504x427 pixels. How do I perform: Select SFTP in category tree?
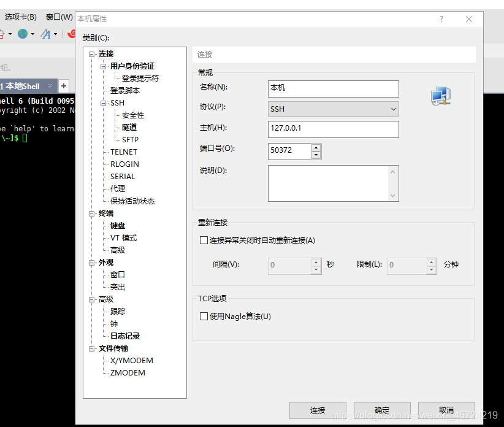click(130, 139)
